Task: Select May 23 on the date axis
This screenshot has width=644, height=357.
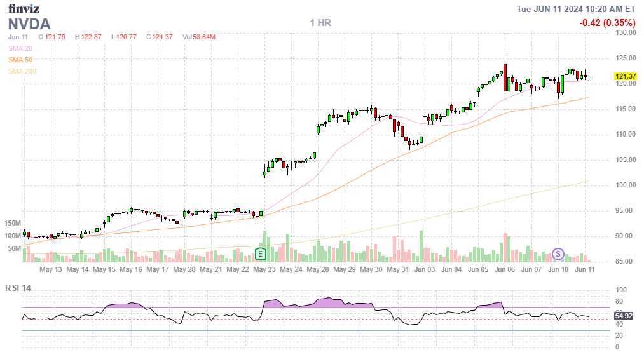Action: coord(264,269)
